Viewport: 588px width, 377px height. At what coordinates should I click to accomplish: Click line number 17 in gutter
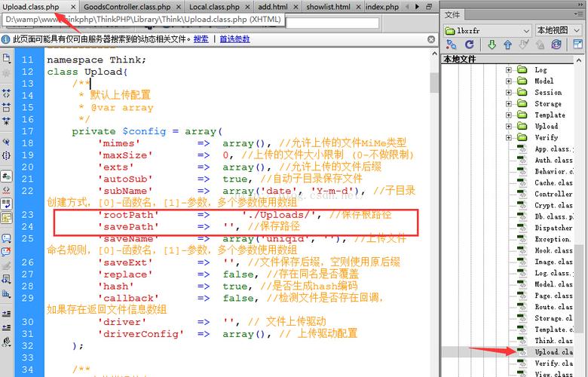click(27, 131)
